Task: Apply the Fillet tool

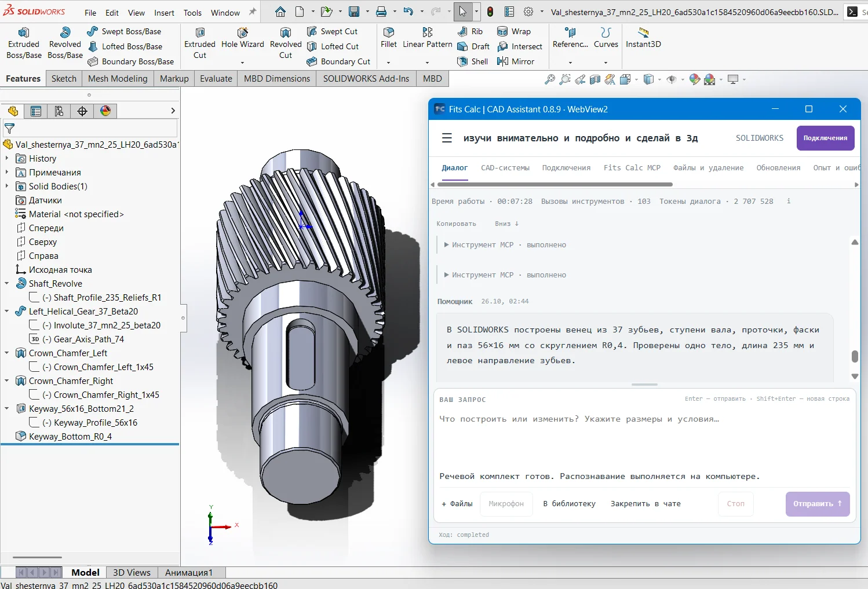Action: 389,39
